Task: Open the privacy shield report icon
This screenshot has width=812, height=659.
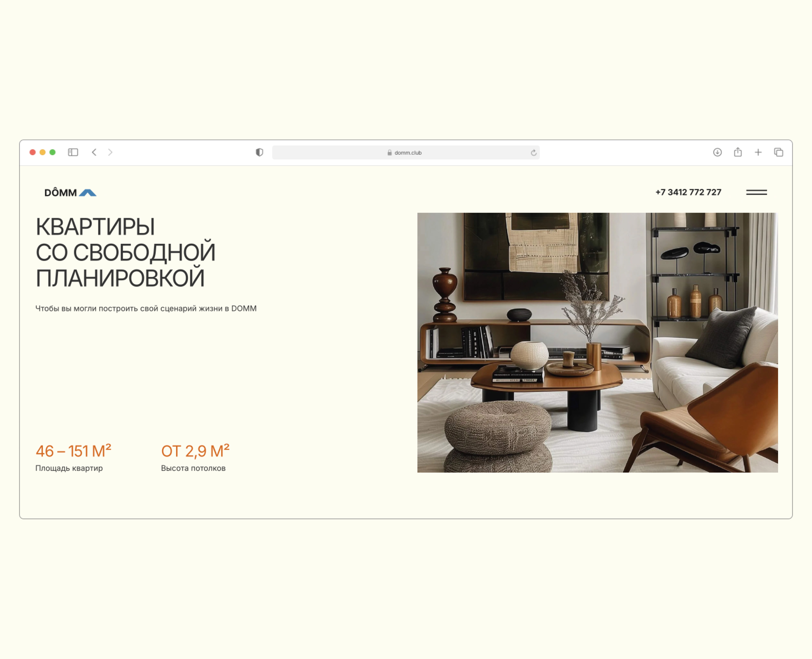Action: click(x=259, y=152)
